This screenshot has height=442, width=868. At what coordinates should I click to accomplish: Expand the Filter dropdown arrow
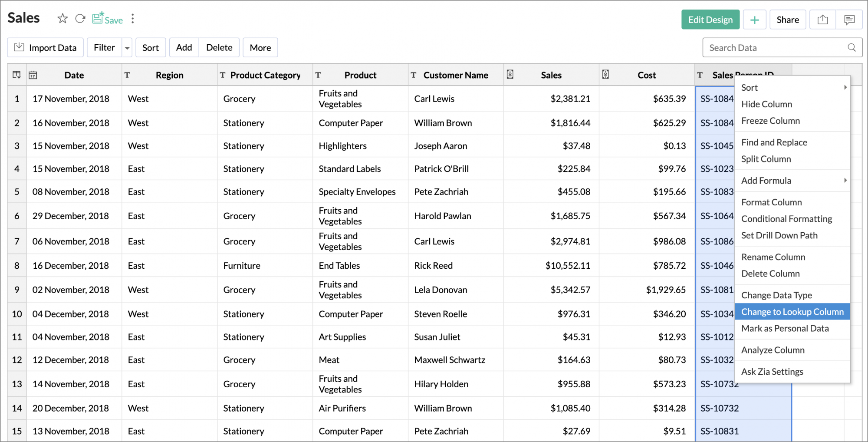[x=127, y=48]
